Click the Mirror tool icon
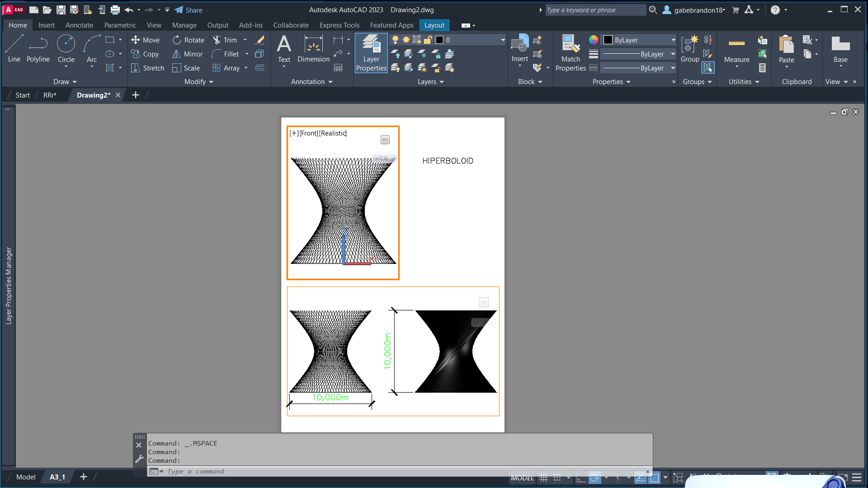Screen dimensions: 868x488 177,54
